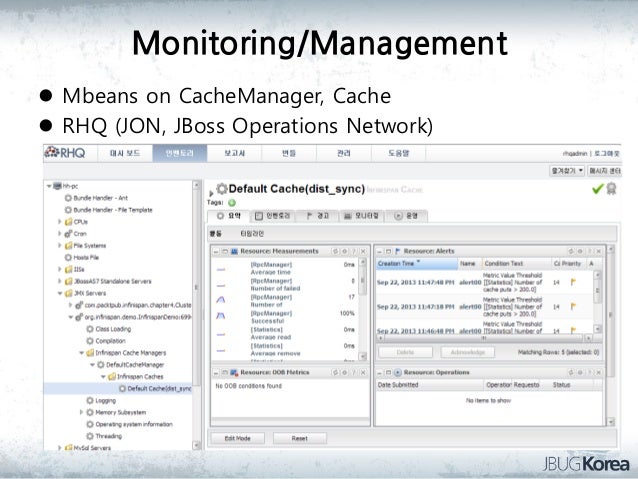Viewport: 638px width, 479px height.
Task: Select Operating system information tree item
Action: [x=133, y=424]
